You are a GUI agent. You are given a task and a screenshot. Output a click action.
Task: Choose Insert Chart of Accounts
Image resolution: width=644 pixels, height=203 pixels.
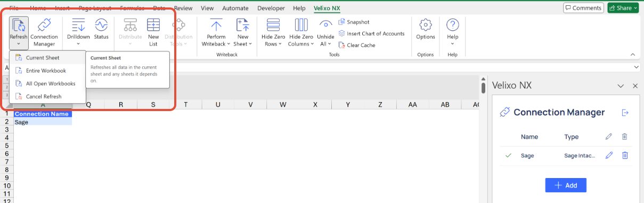click(x=371, y=33)
